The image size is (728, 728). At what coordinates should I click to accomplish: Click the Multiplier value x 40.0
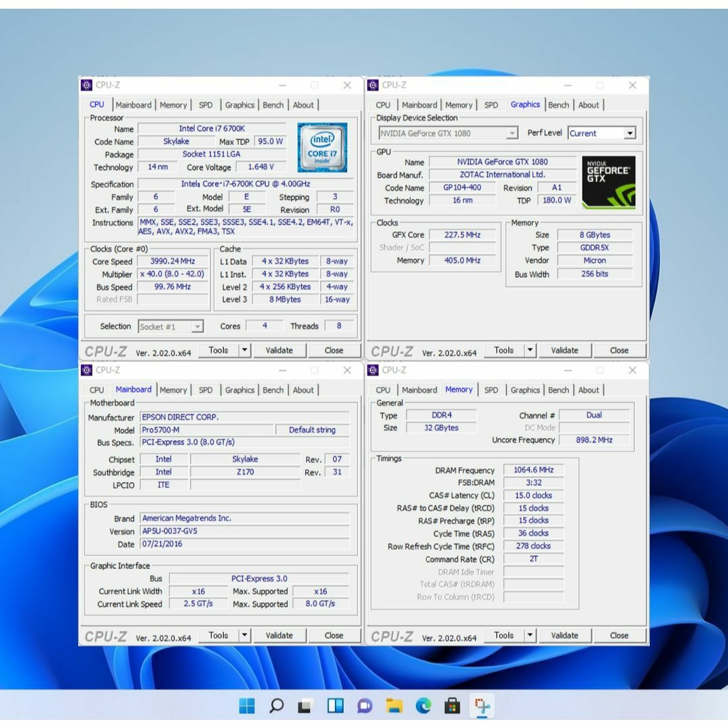pyautogui.click(x=173, y=274)
